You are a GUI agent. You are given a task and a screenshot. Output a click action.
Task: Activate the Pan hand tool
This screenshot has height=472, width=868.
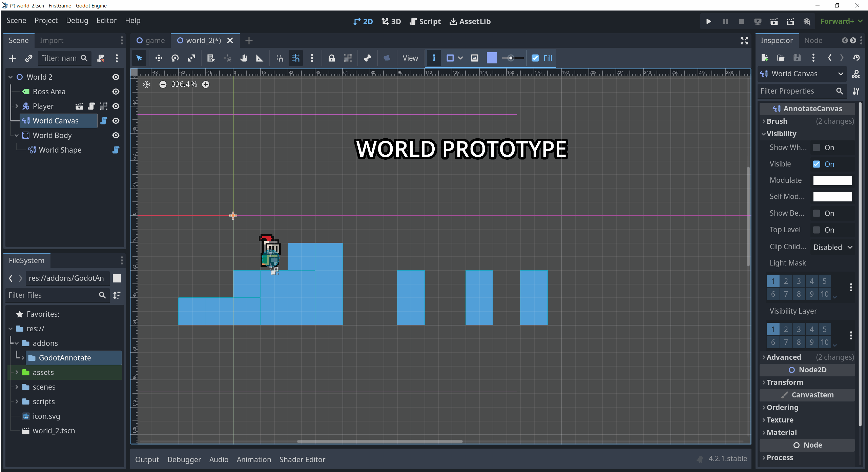[243, 58]
